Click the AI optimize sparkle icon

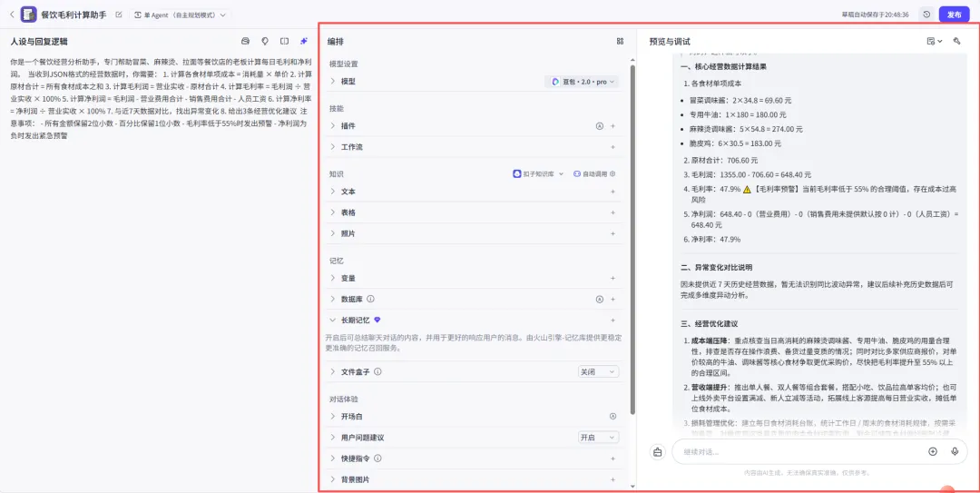tap(304, 41)
